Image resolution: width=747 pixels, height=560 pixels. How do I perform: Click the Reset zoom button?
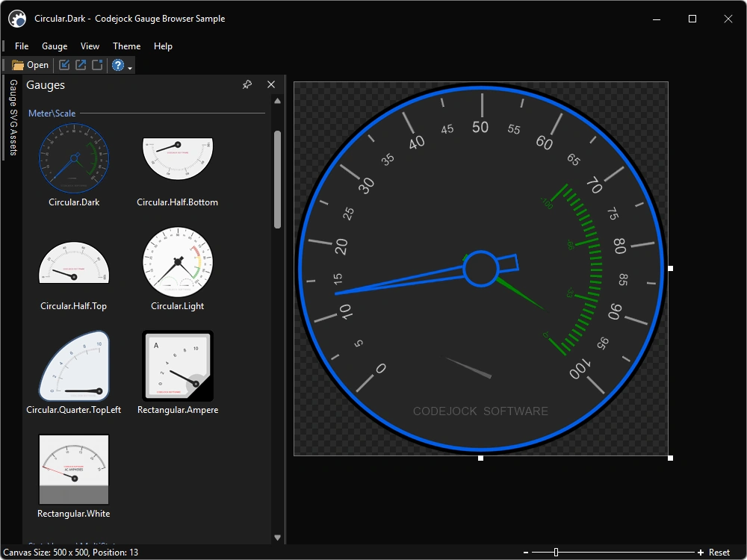click(719, 553)
